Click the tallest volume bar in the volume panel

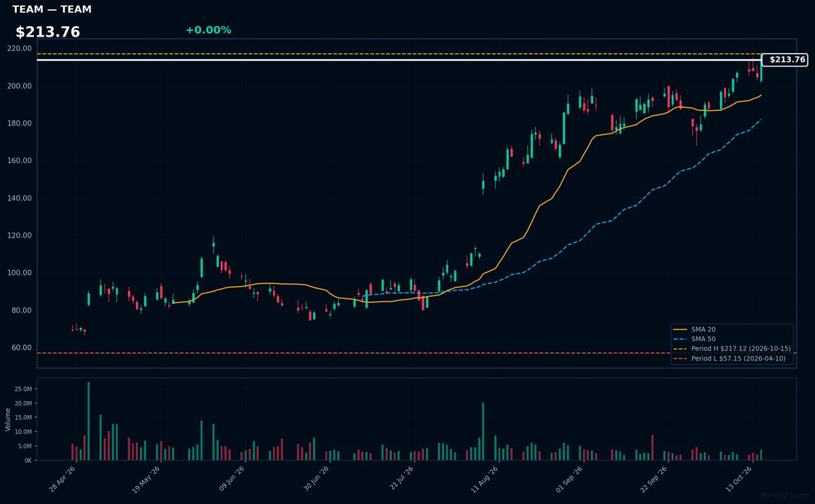(88, 421)
